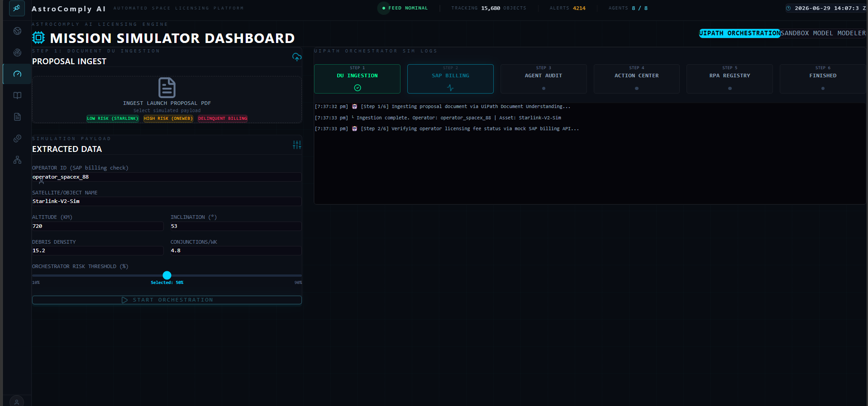Select Low Risk (Starlink) payload
This screenshot has height=406, width=868.
click(113, 118)
